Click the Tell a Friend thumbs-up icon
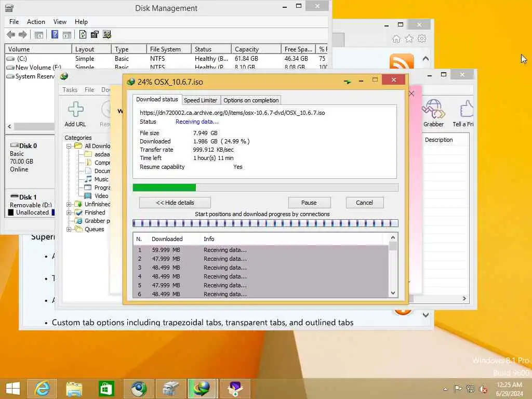Viewport: 532px width, 399px height. tap(467, 109)
